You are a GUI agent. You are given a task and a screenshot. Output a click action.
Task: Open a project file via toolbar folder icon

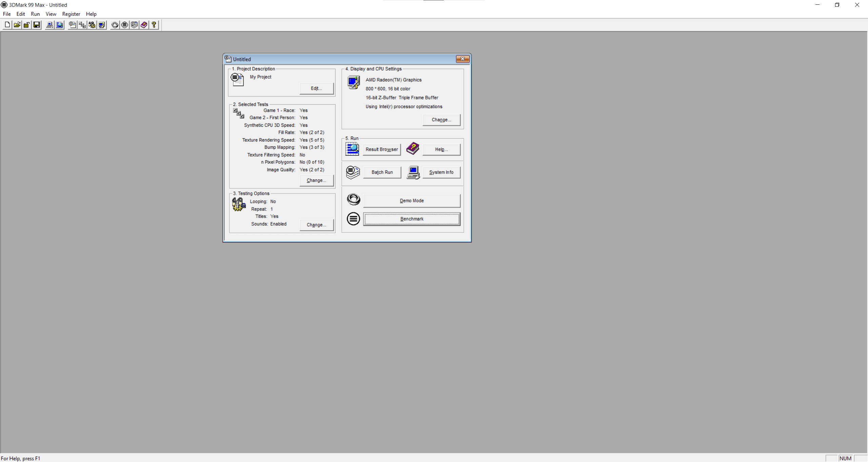click(17, 25)
